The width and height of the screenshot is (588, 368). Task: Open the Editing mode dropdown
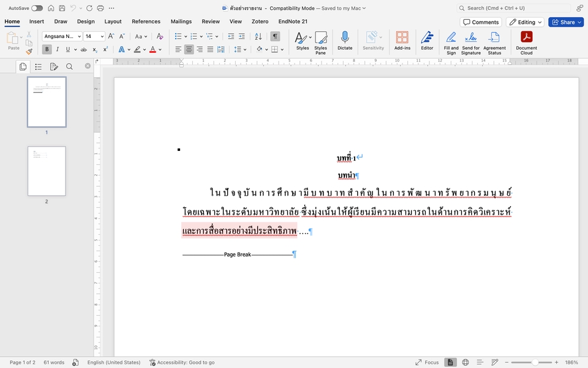(525, 22)
